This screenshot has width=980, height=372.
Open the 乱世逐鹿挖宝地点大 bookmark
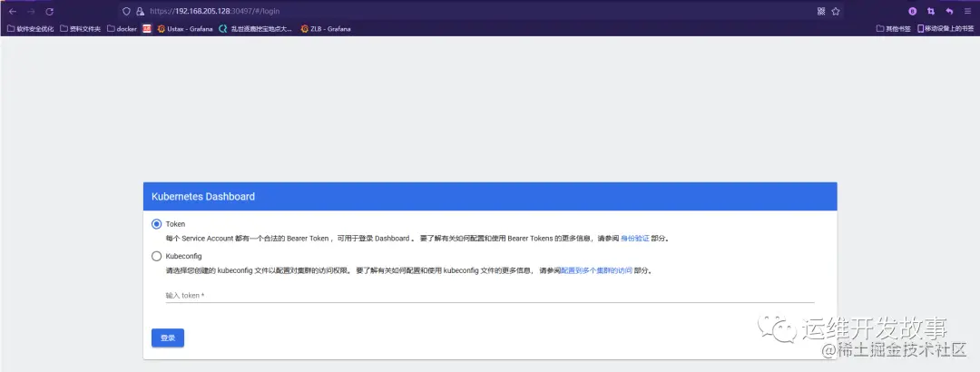(256, 29)
